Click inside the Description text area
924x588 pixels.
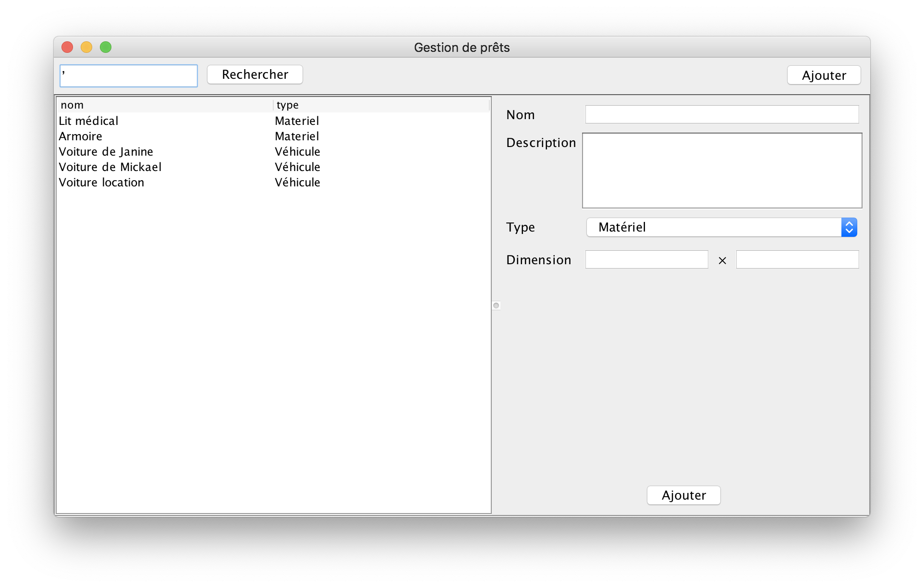(721, 171)
